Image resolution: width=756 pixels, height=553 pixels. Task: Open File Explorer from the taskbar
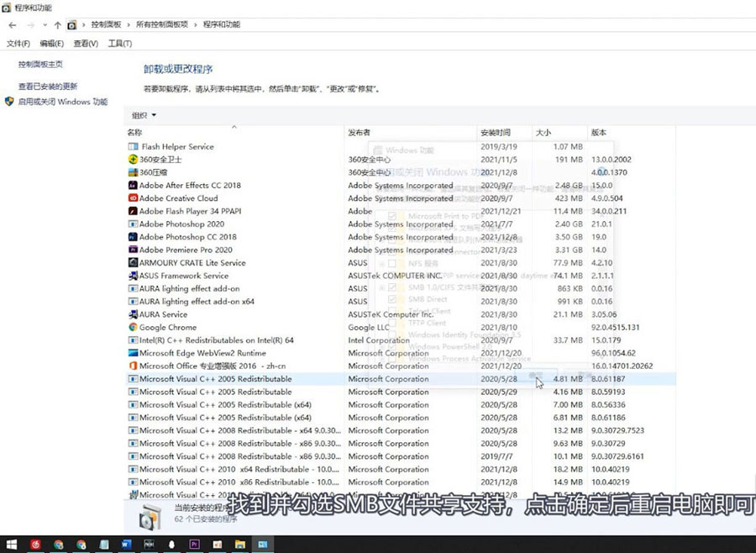tap(239, 545)
